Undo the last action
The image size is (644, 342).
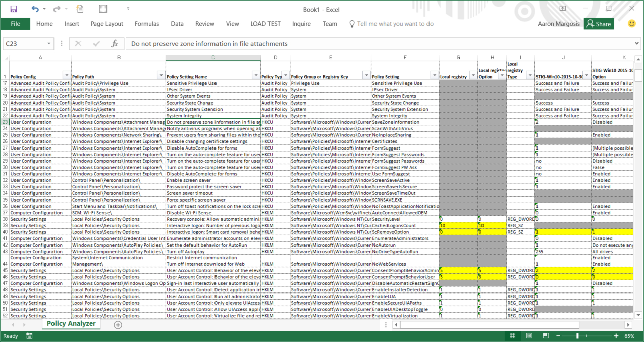tap(35, 9)
